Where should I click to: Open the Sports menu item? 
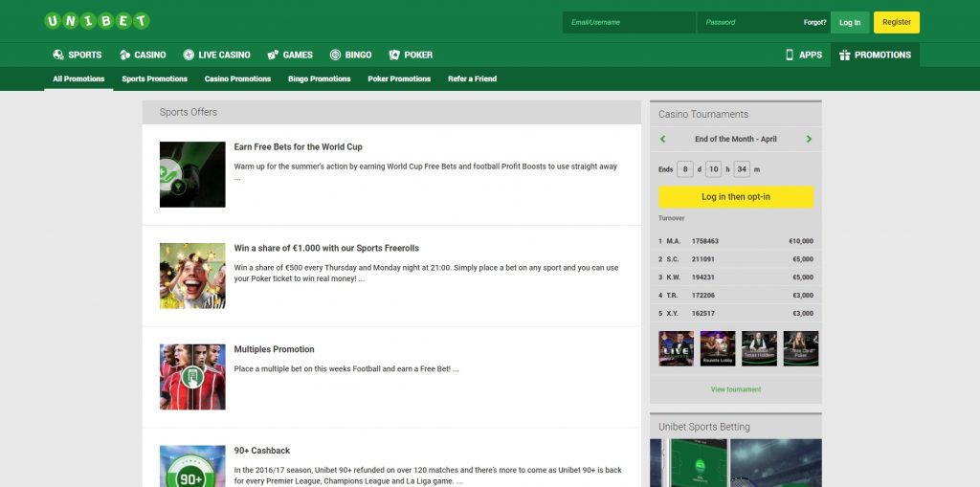(x=85, y=55)
